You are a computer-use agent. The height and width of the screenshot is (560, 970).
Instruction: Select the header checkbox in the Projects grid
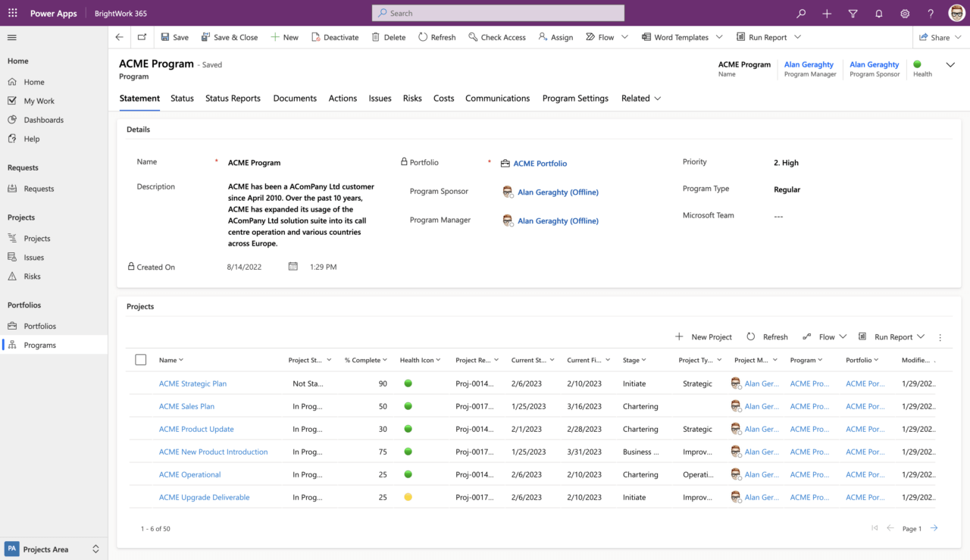point(140,359)
